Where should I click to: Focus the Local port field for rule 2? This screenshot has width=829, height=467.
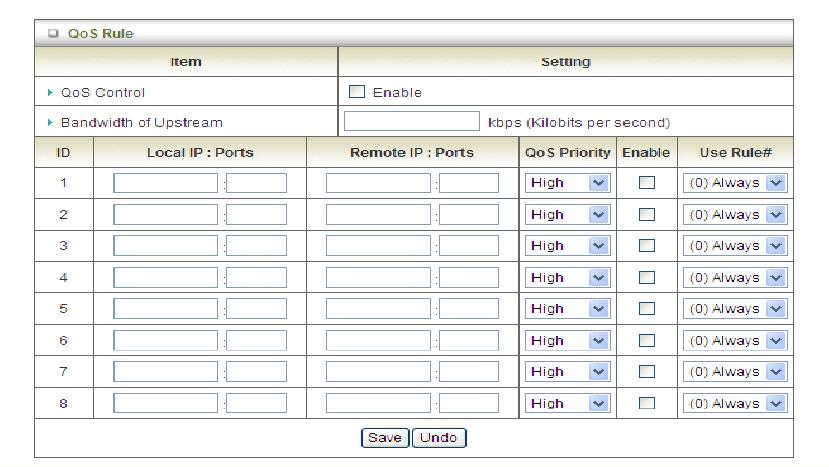tap(257, 215)
